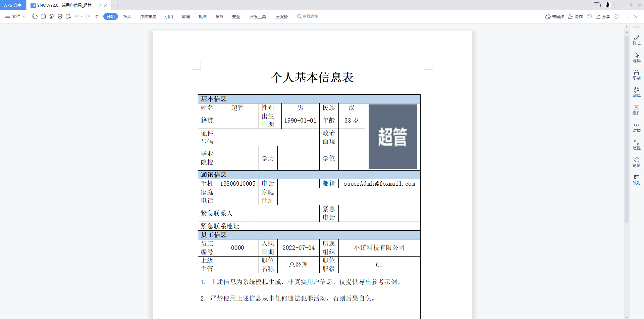The height and width of the screenshot is (319, 644).
Task: Click the Save disk icon
Action: tap(43, 16)
